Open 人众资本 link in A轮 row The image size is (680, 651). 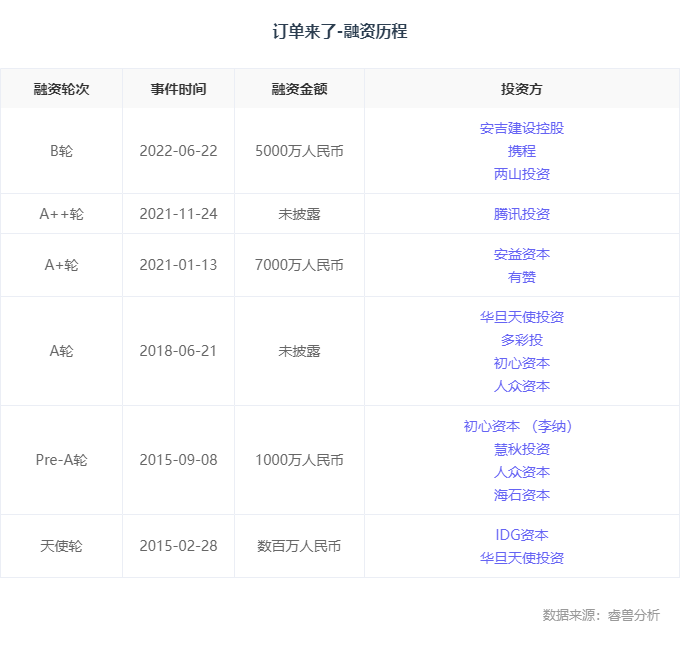coord(522,386)
